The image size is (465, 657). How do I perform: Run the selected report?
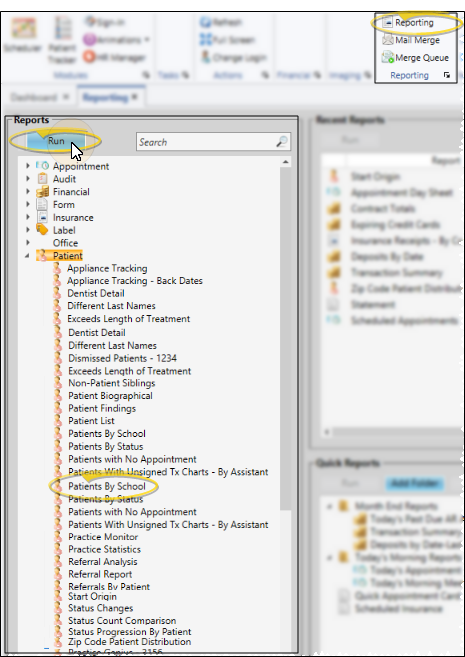(56, 141)
